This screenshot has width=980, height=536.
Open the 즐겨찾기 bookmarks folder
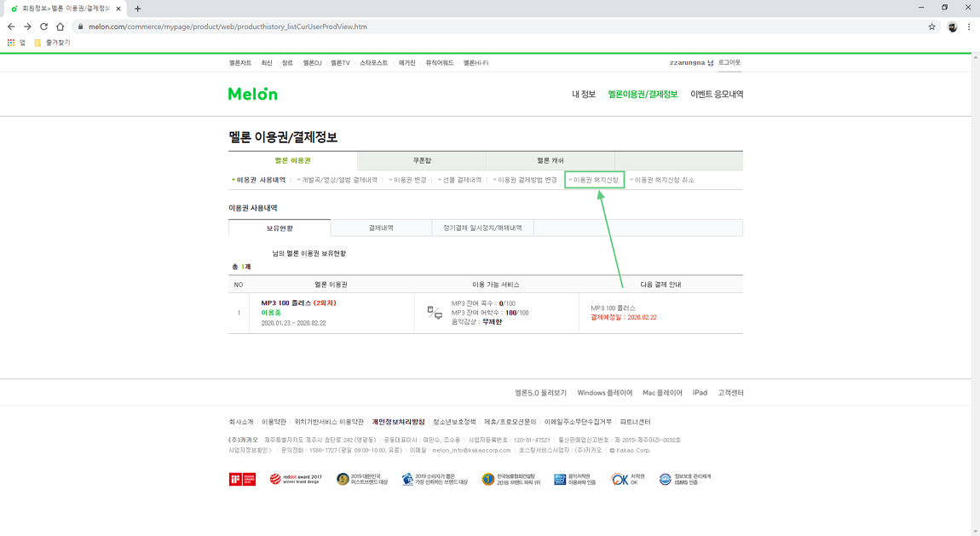(53, 43)
